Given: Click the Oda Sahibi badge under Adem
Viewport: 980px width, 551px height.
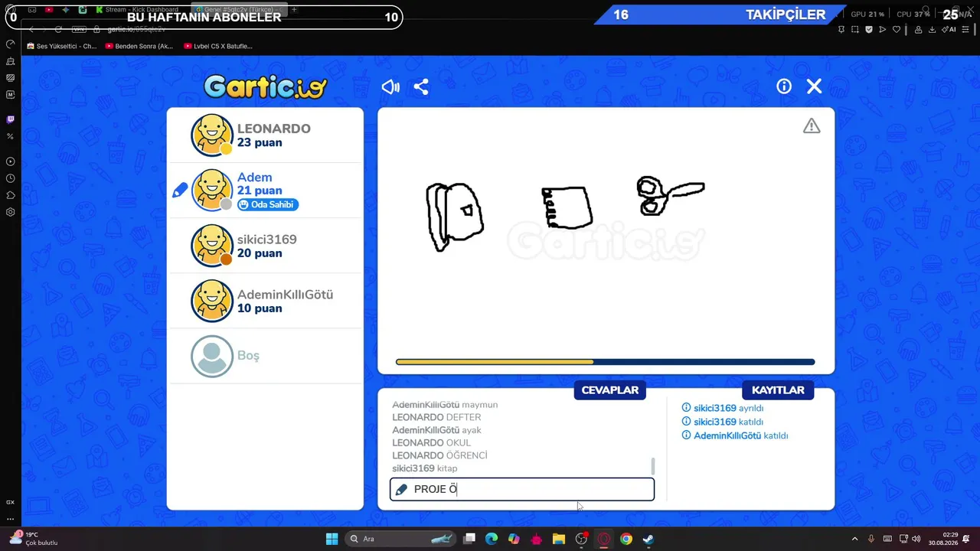Looking at the screenshot, I should coord(267,204).
